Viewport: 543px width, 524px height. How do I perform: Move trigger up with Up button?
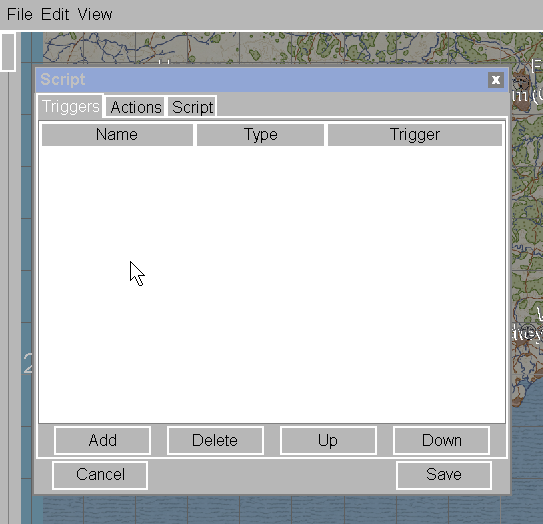coord(328,441)
